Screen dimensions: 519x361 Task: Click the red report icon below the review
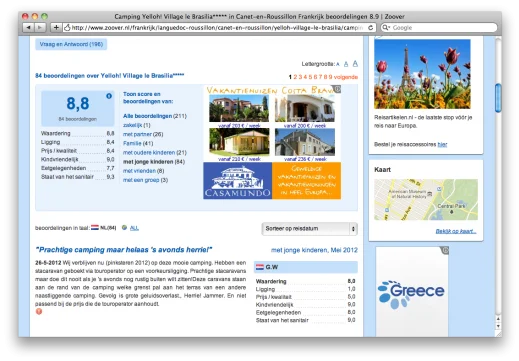[x=39, y=312]
